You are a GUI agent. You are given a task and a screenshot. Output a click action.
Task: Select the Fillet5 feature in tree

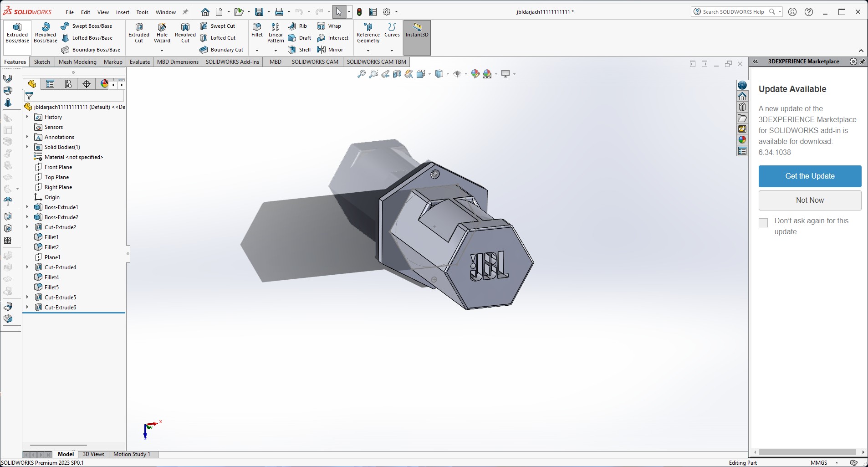(51, 287)
